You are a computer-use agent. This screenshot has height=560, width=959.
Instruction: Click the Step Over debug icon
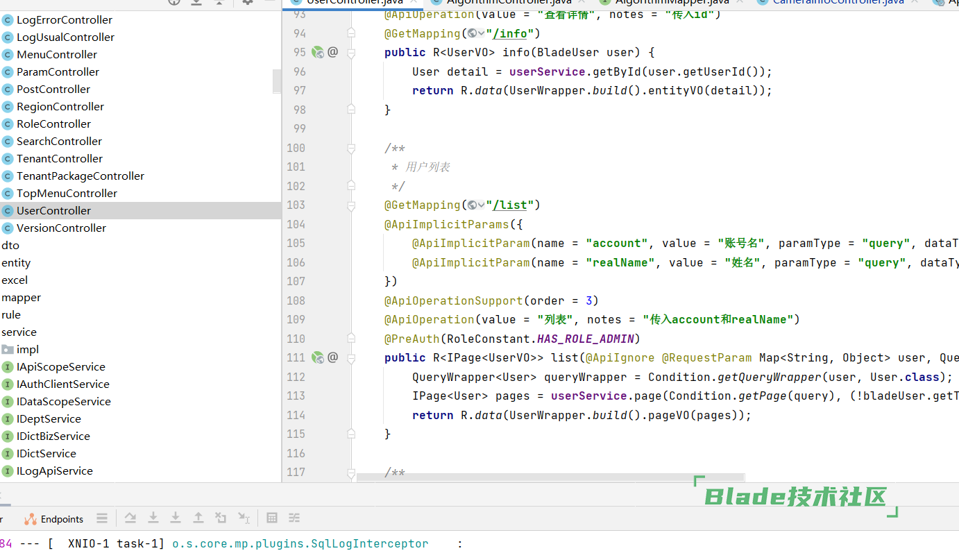[x=130, y=518]
